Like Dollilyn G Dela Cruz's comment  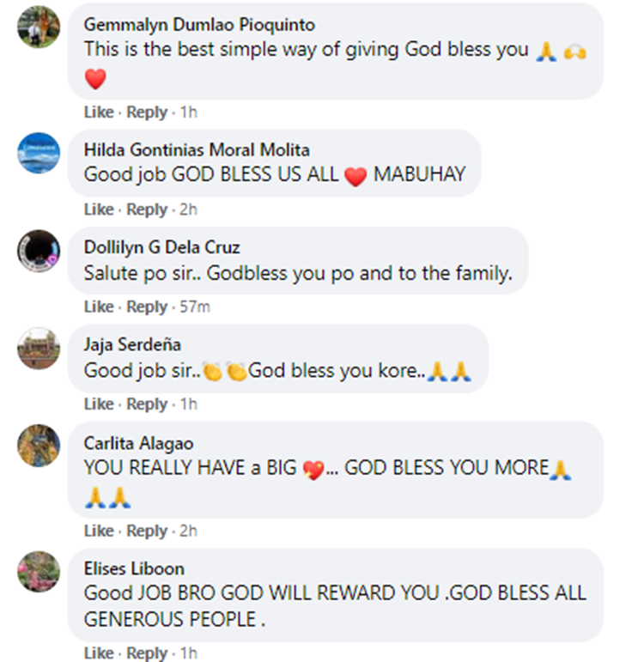99,307
